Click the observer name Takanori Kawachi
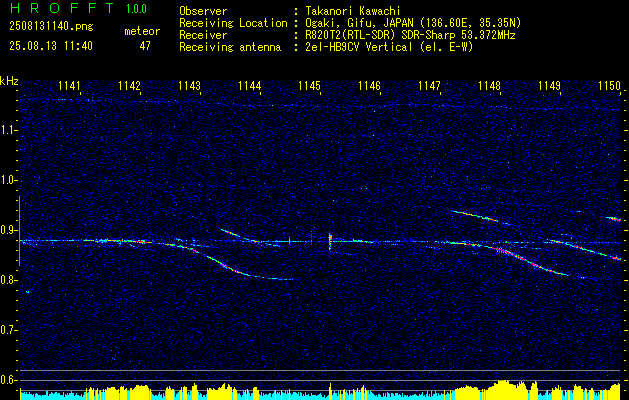 click(x=353, y=11)
